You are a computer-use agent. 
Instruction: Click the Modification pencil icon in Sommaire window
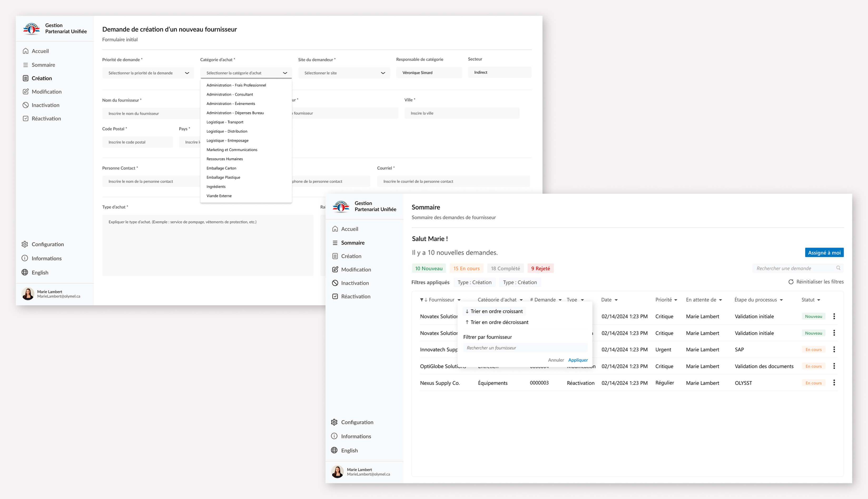tap(335, 270)
